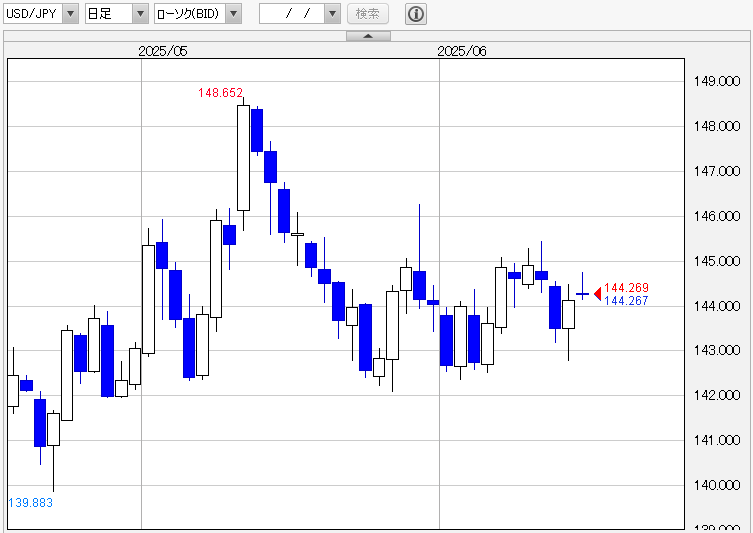Open the USD/JPY currency pair dropdown
The height and width of the screenshot is (533, 753).
pyautogui.click(x=41, y=13)
